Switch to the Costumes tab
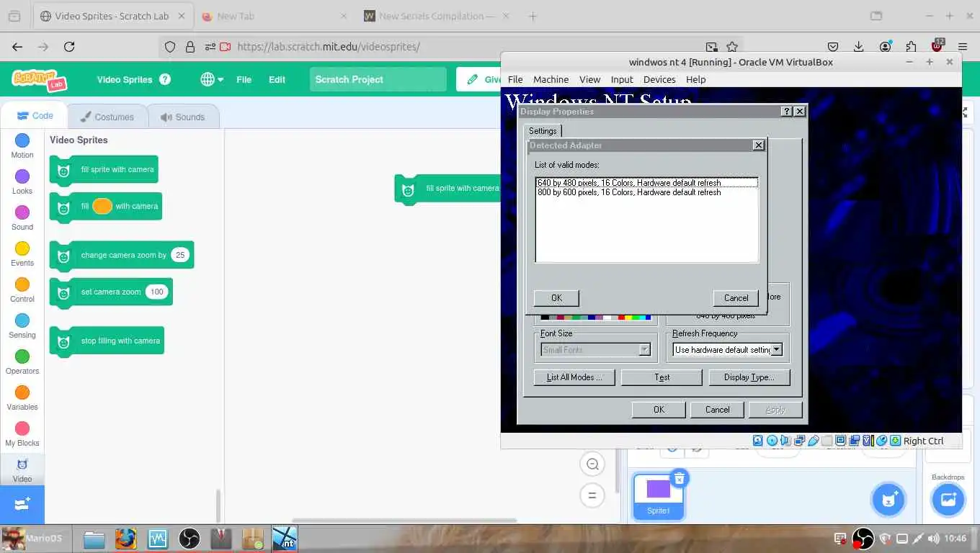This screenshot has height=553, width=980. 107,117
